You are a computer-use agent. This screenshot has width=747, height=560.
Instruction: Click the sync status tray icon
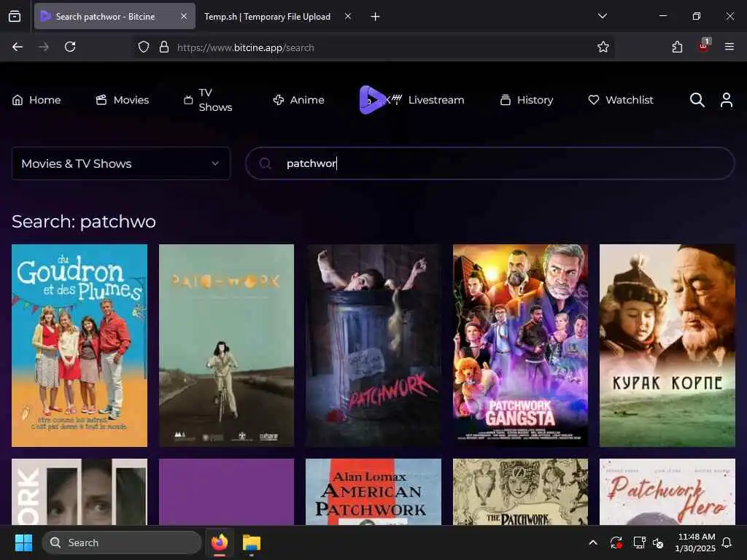[x=616, y=542]
